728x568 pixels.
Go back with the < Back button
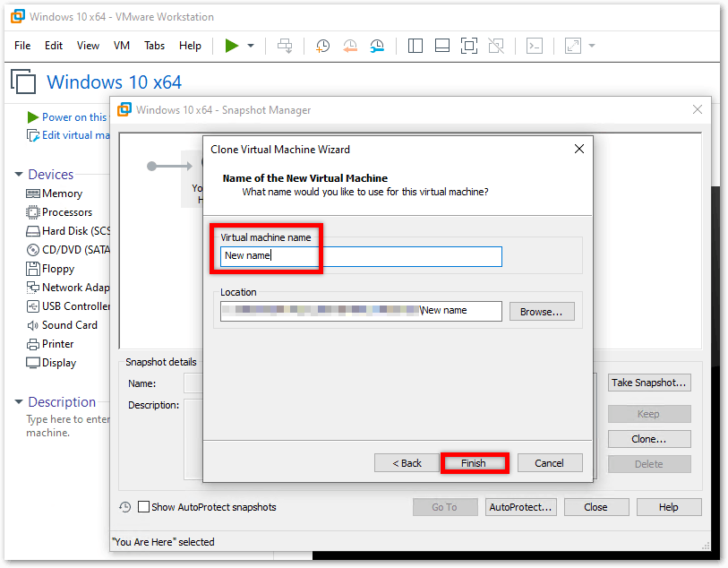[407, 463]
